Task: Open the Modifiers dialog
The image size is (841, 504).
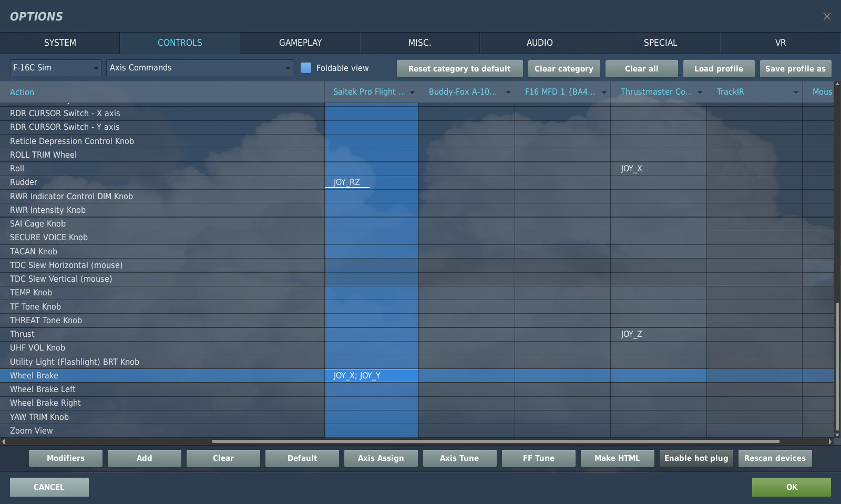Action: pyautogui.click(x=66, y=458)
